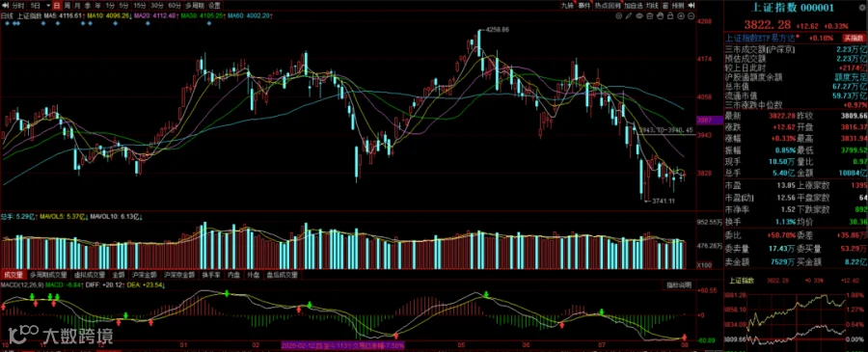Collapse the left panel with the top-left arrow icon
Screen dimensions: 868x352
pos(6,6)
